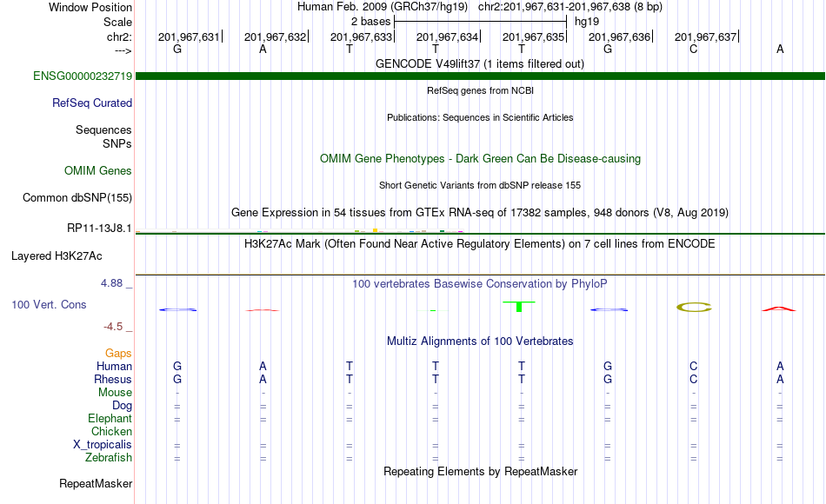The width and height of the screenshot is (826, 504).
Task: Click the 201,967,631 ruler position
Action: pos(189,36)
